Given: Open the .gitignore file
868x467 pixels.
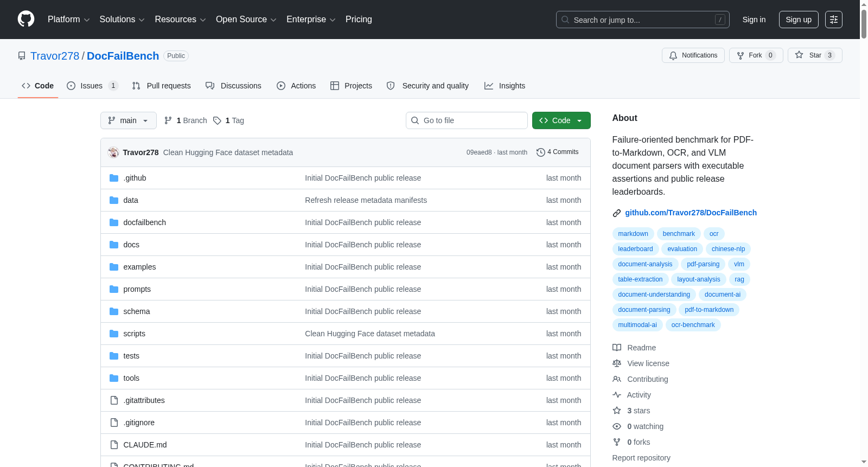Looking at the screenshot, I should (x=139, y=423).
